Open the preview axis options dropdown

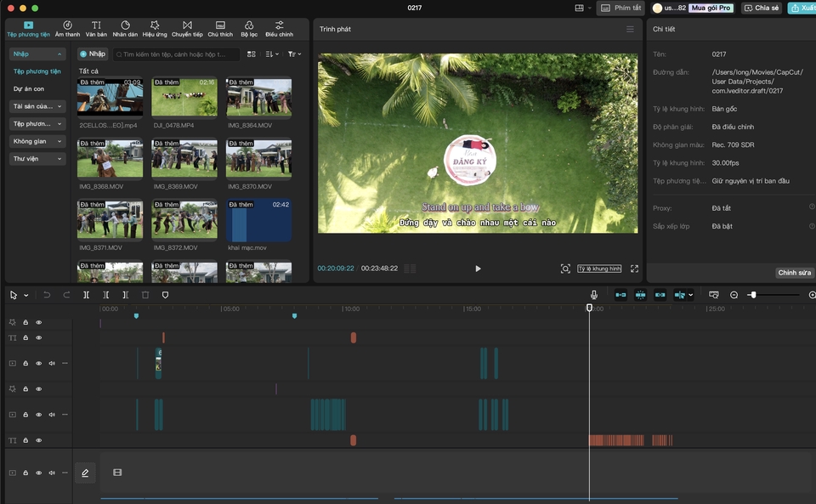(690, 295)
